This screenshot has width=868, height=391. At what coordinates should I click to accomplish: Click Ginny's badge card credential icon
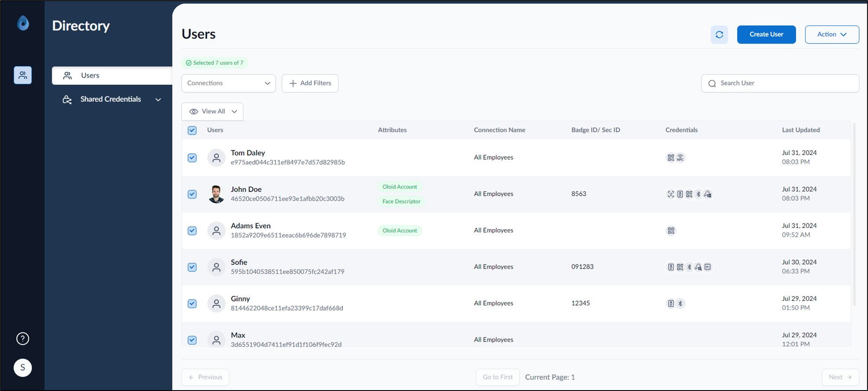click(x=671, y=304)
